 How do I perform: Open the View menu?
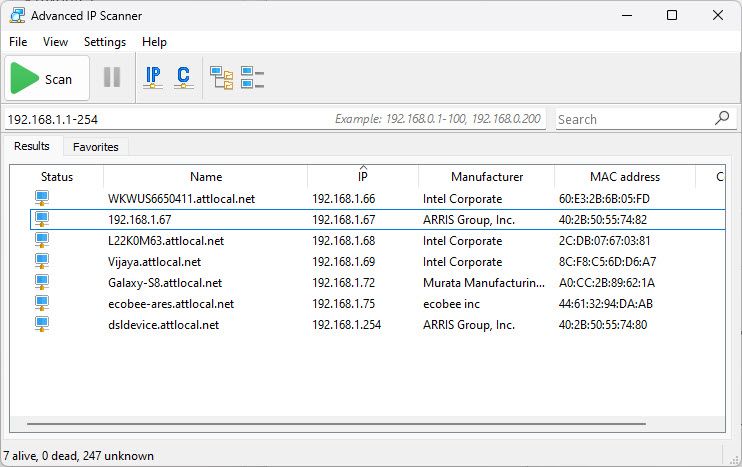point(56,42)
